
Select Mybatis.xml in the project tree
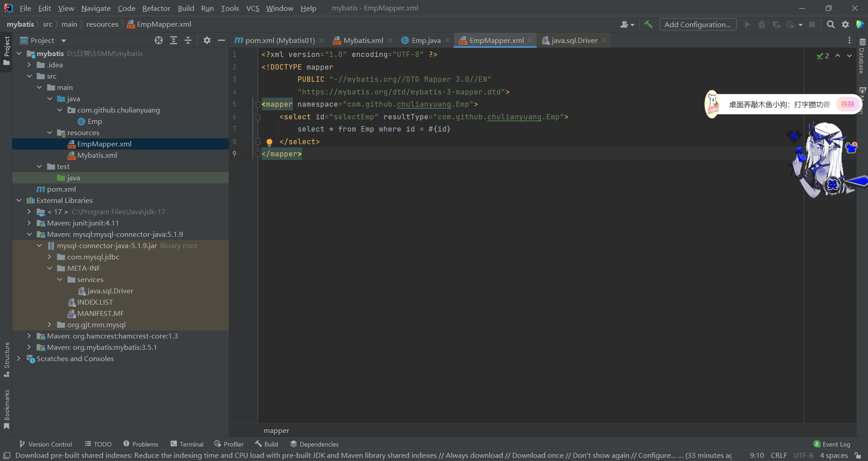click(97, 155)
